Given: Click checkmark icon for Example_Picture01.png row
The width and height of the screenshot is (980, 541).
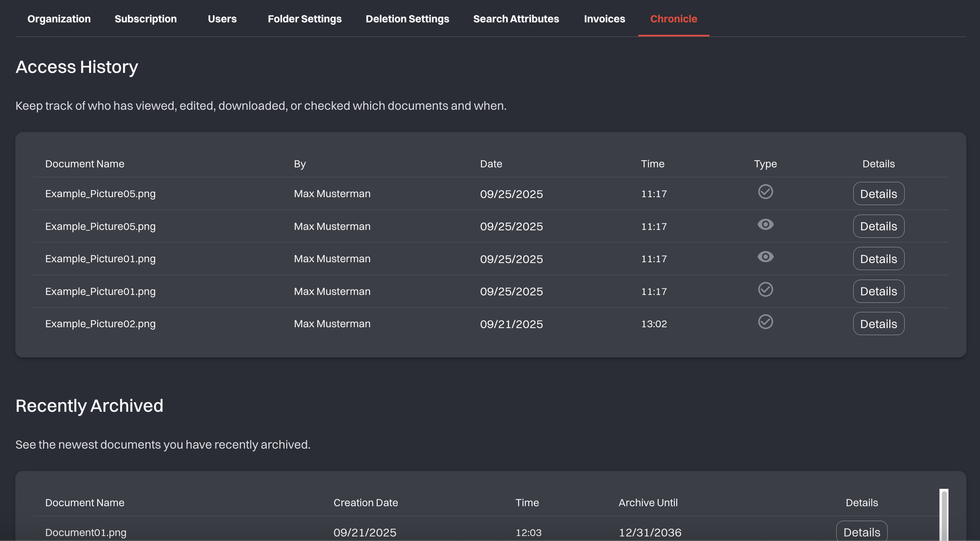Looking at the screenshot, I should click(765, 290).
